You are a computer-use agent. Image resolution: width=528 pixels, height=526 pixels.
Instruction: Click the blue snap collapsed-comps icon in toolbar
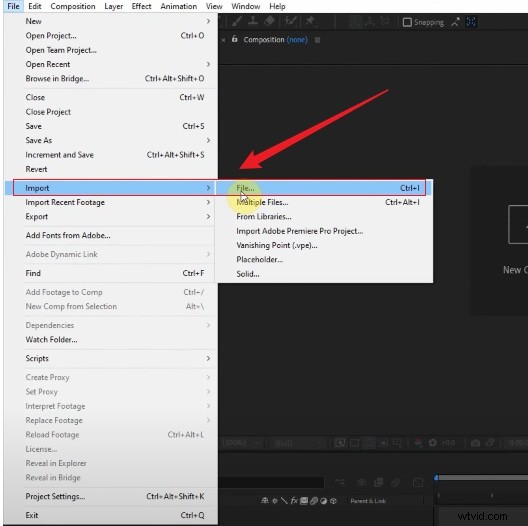click(471, 22)
